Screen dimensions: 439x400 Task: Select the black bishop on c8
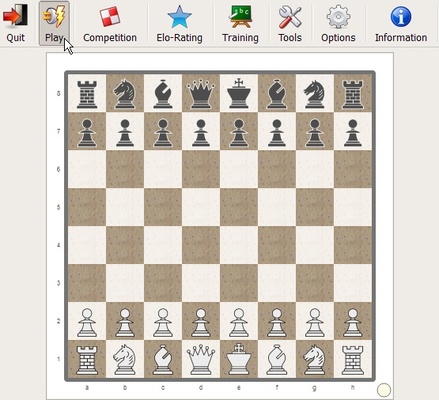pos(163,93)
